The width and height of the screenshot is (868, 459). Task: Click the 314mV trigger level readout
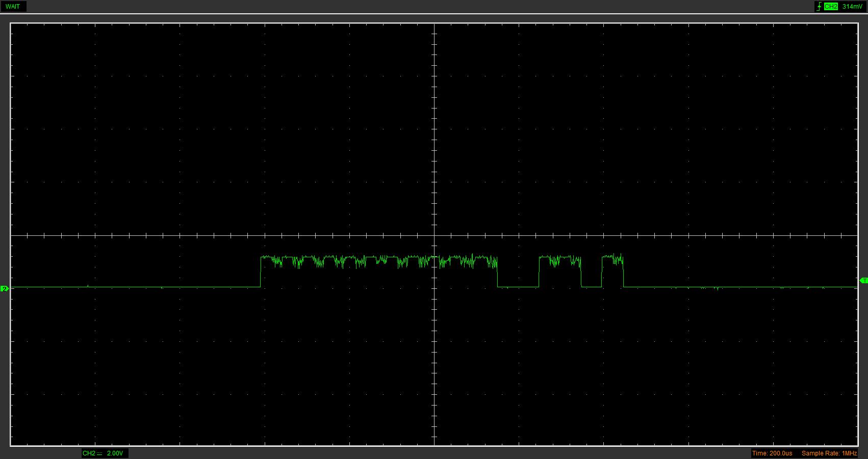pyautogui.click(x=852, y=7)
